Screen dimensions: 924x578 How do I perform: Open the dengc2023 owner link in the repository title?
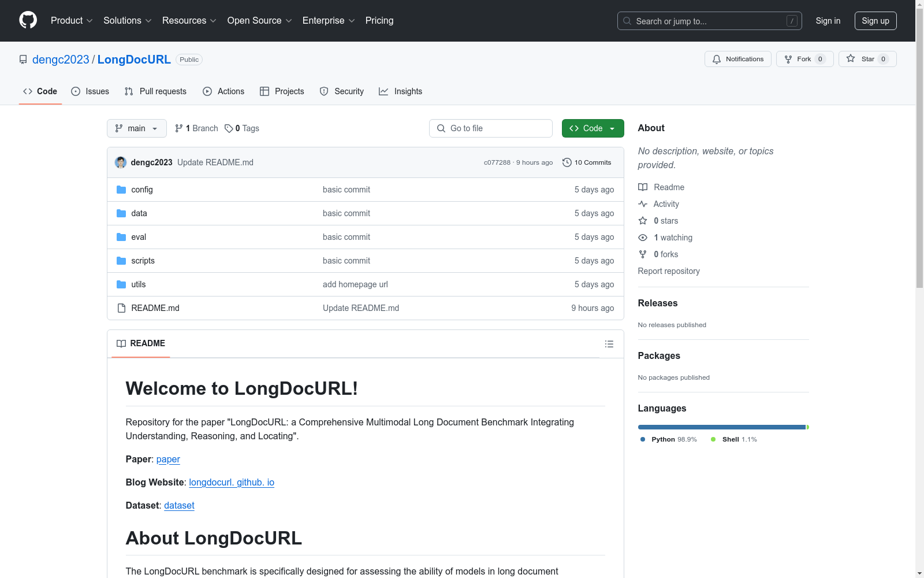61,60
